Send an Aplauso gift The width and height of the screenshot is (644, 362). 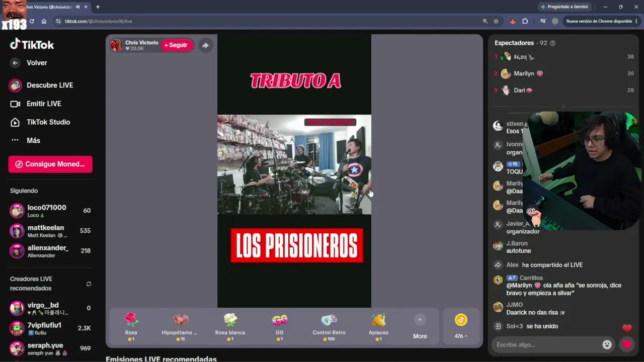(378, 326)
